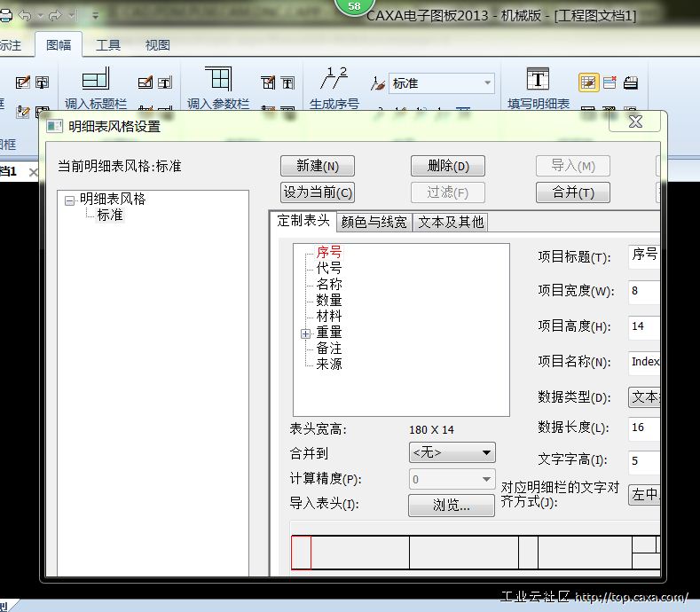Click the database output icon at ribbon end

(x=631, y=82)
